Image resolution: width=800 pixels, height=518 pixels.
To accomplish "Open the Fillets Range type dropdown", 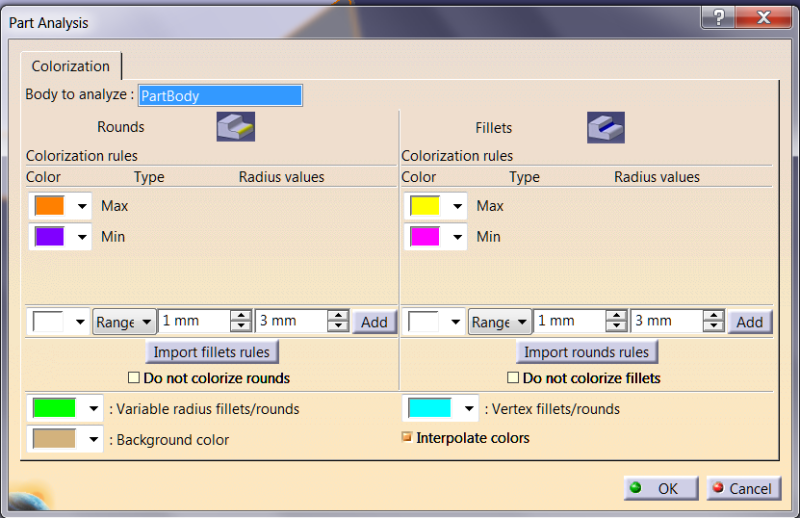I will tap(500, 322).
